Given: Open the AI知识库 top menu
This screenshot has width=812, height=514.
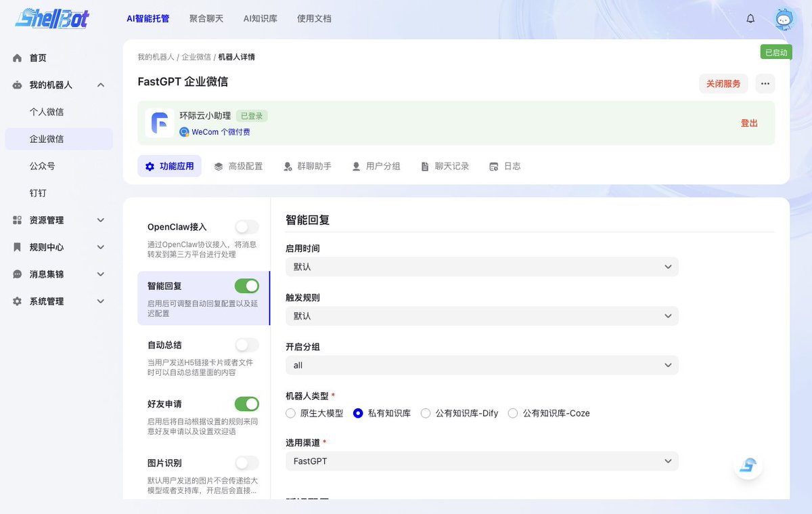Looking at the screenshot, I should coord(261,19).
